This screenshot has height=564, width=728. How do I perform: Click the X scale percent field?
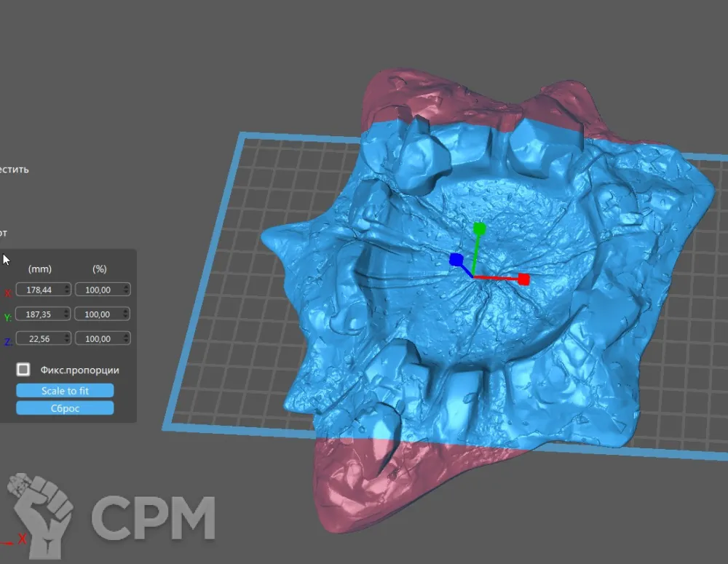coord(98,290)
